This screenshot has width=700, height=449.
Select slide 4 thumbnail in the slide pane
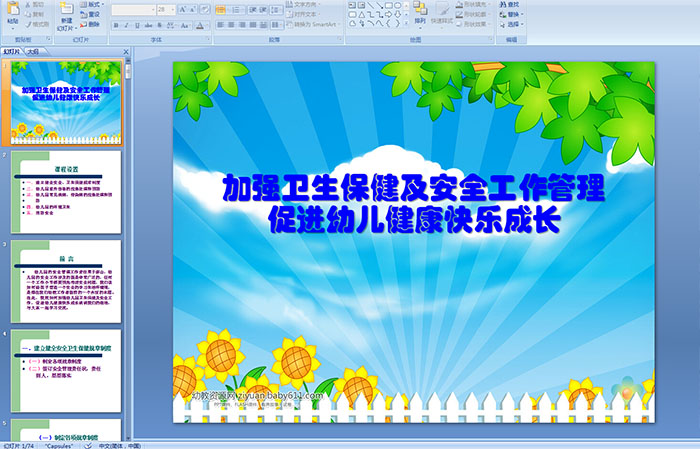pyautogui.click(x=66, y=370)
